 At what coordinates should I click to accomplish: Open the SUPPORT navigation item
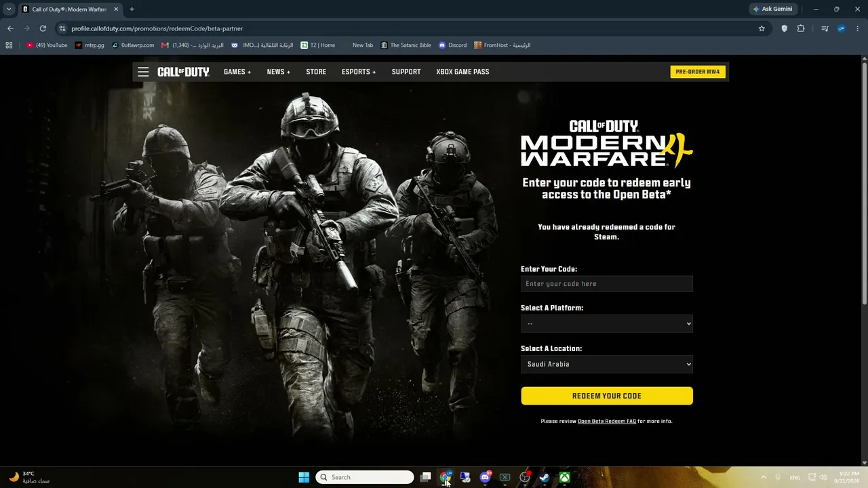(406, 72)
